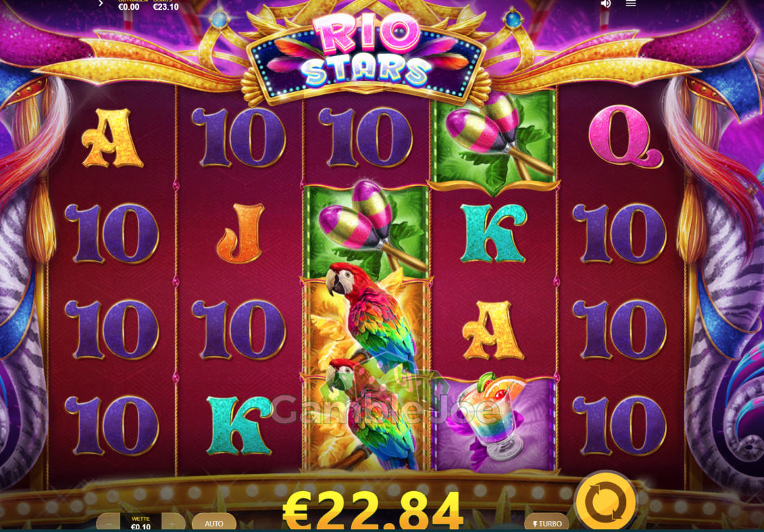Open AUTO play options

click(214, 523)
